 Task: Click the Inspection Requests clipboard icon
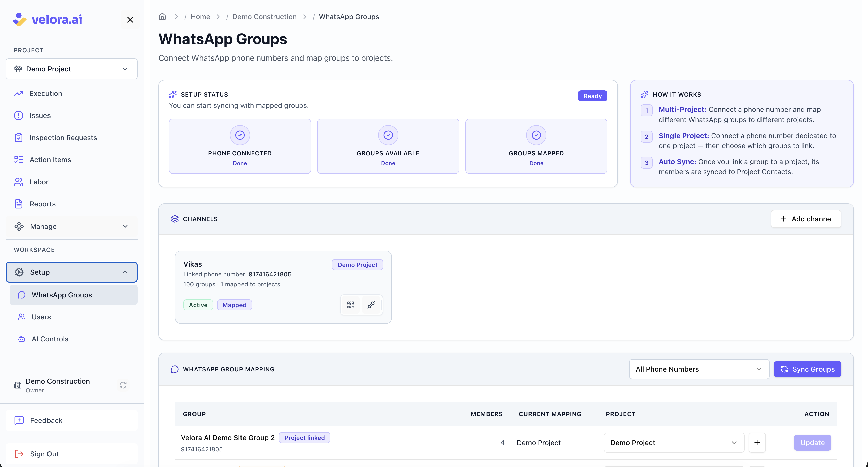tap(19, 138)
